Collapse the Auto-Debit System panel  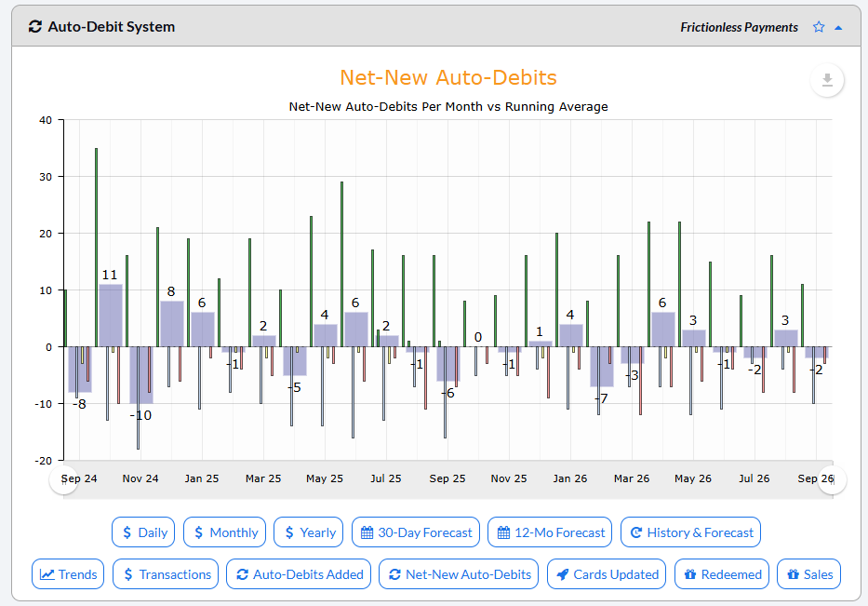(838, 28)
